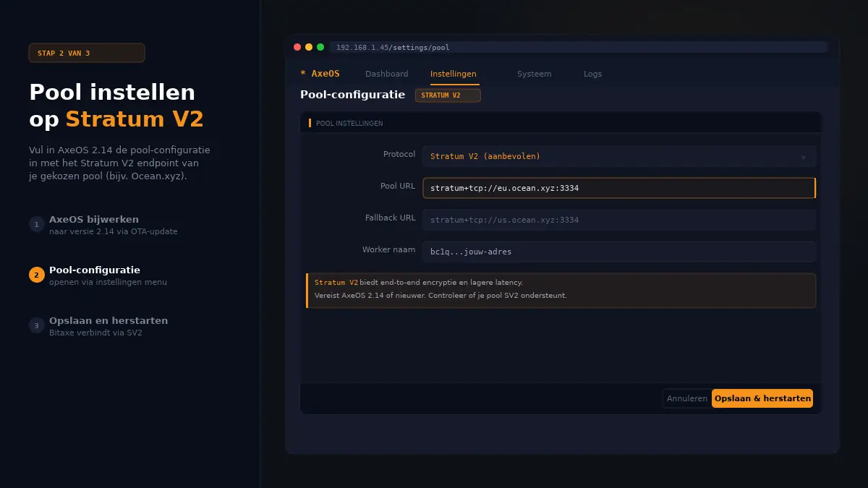The image size is (868, 488).
Task: Click the Pool URL label
Action: pyautogui.click(x=398, y=186)
